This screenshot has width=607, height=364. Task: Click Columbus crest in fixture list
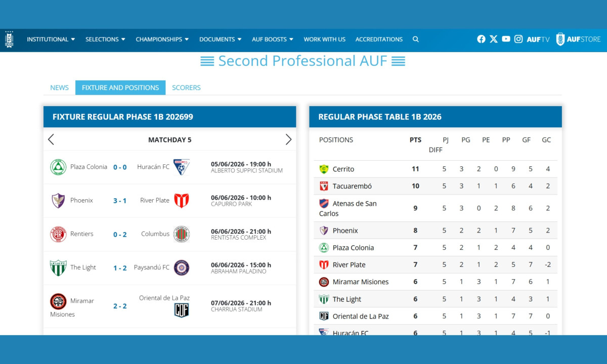182,234
